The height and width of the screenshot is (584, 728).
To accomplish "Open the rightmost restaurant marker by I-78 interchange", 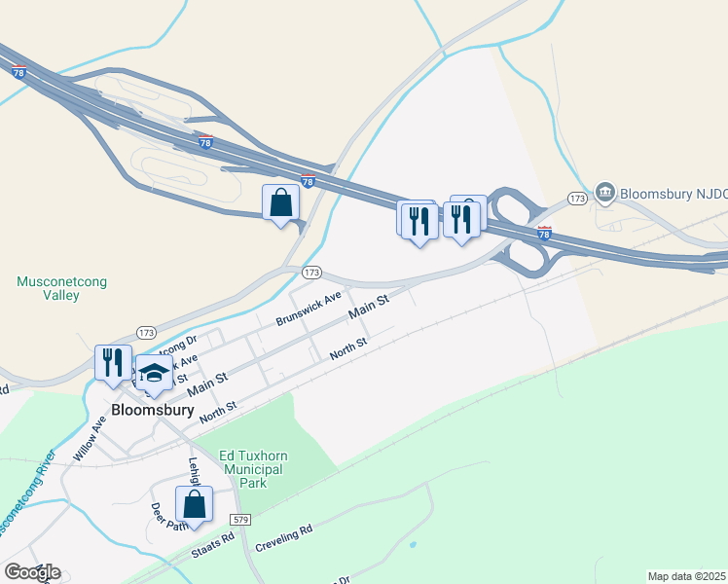I will point(461,222).
